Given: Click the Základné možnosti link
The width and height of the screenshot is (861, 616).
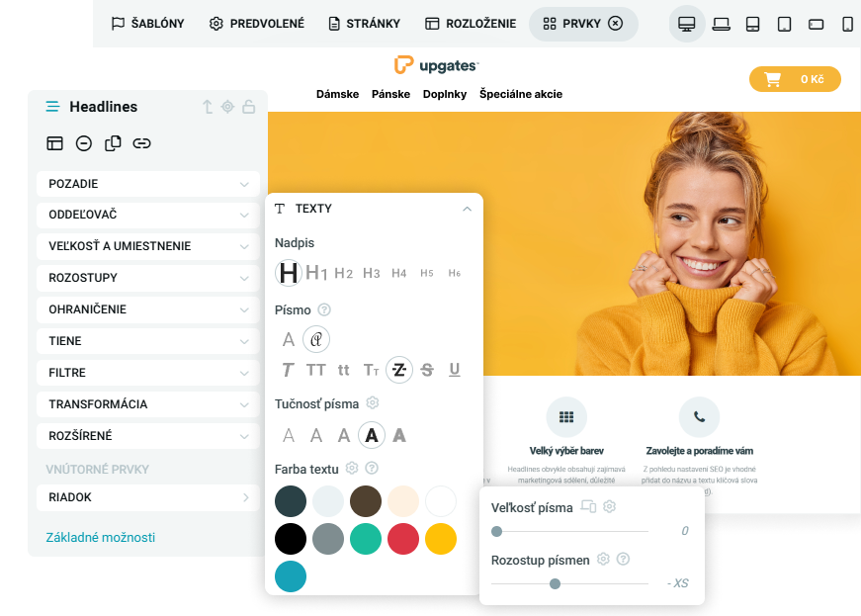Looking at the screenshot, I should [101, 538].
